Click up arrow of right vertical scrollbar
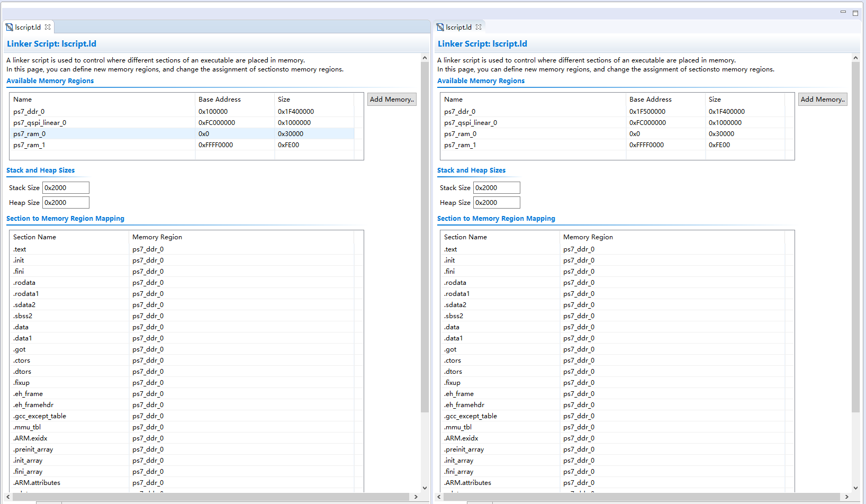The width and height of the screenshot is (866, 504). point(855,57)
